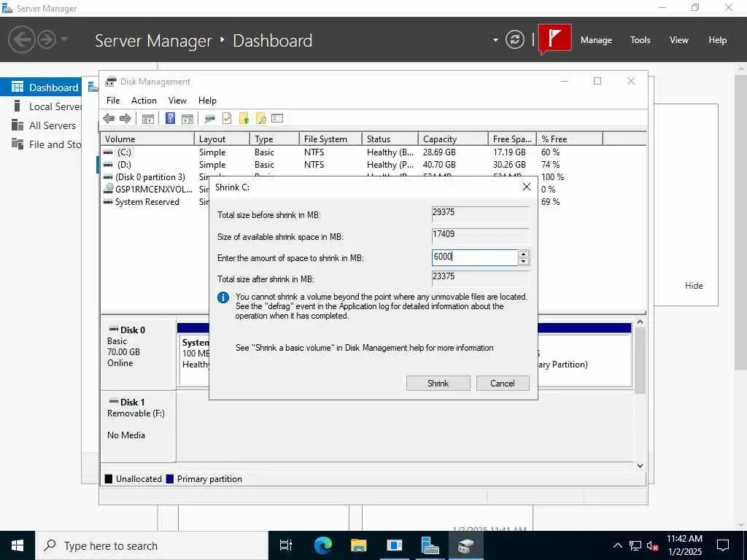The height and width of the screenshot is (560, 747).
Task: Close the Shrink C: dialog with X
Action: [x=526, y=187]
